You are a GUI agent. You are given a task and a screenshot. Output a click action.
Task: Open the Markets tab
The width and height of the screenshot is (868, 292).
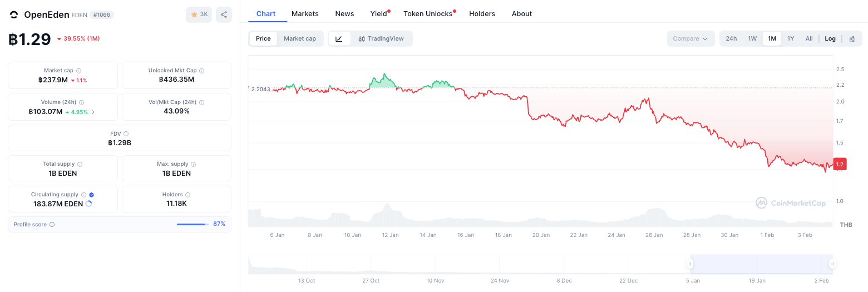click(x=305, y=13)
